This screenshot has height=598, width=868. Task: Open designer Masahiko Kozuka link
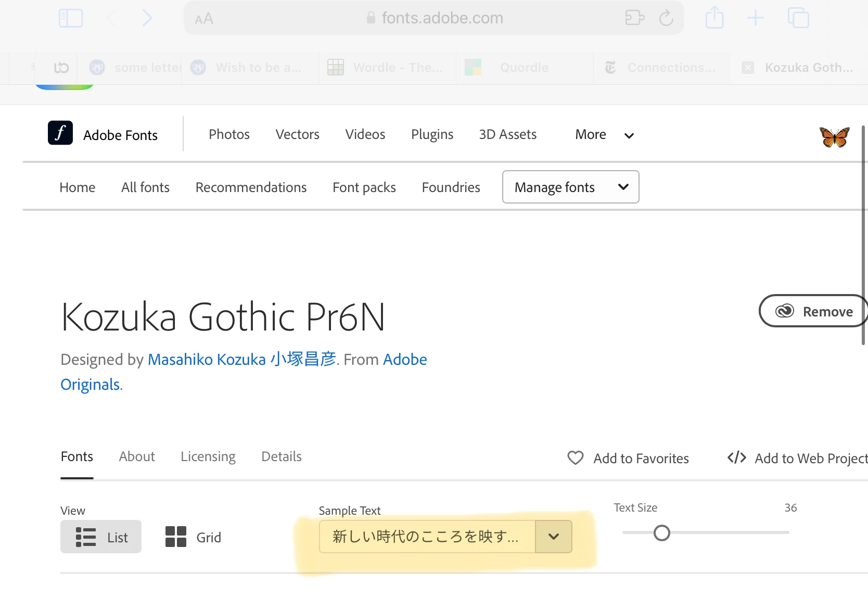pyautogui.click(x=242, y=359)
